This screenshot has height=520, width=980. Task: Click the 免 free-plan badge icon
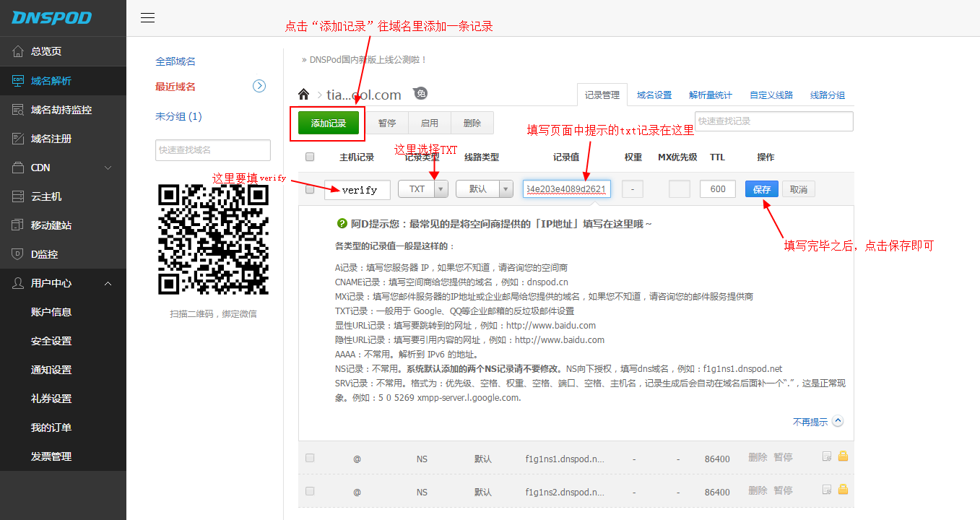click(x=420, y=93)
